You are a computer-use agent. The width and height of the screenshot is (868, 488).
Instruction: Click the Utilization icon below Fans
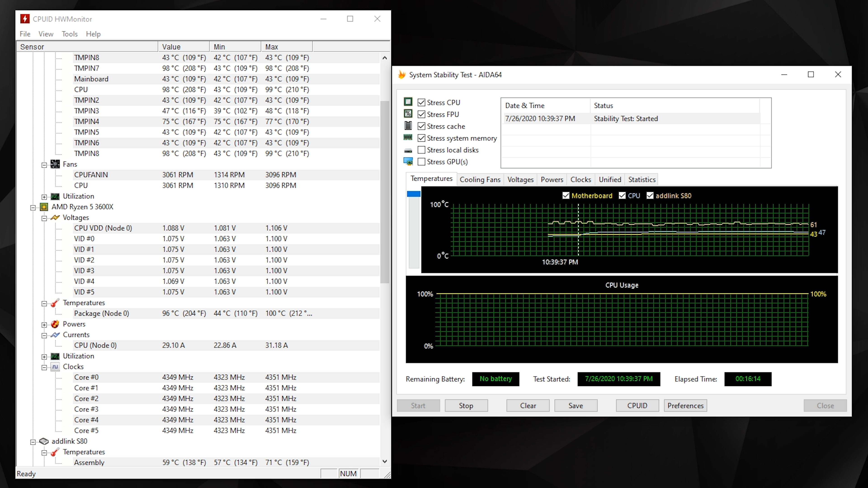coord(55,196)
